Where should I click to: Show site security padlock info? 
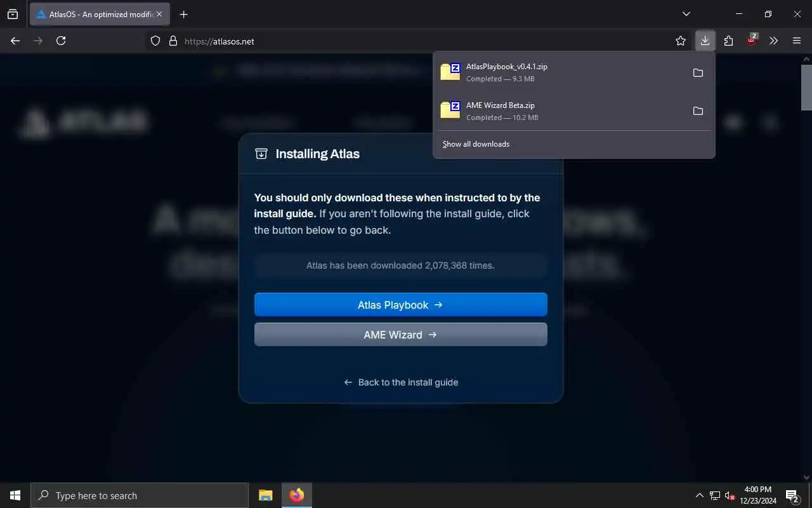[173, 41]
